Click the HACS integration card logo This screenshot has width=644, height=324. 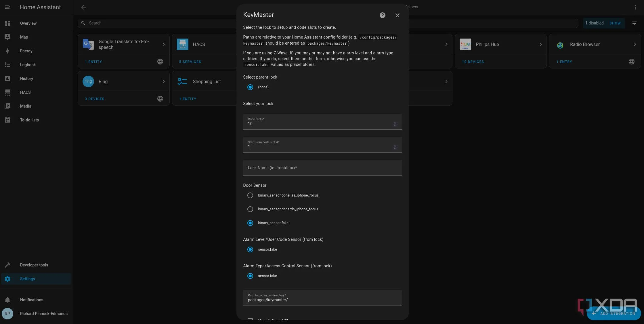tap(183, 44)
